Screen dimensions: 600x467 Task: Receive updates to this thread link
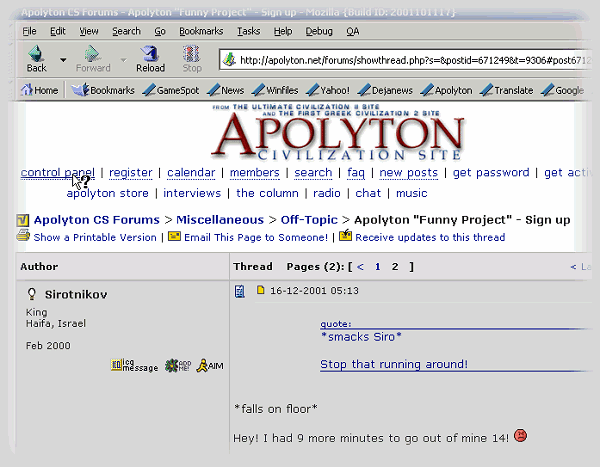[x=430, y=238]
